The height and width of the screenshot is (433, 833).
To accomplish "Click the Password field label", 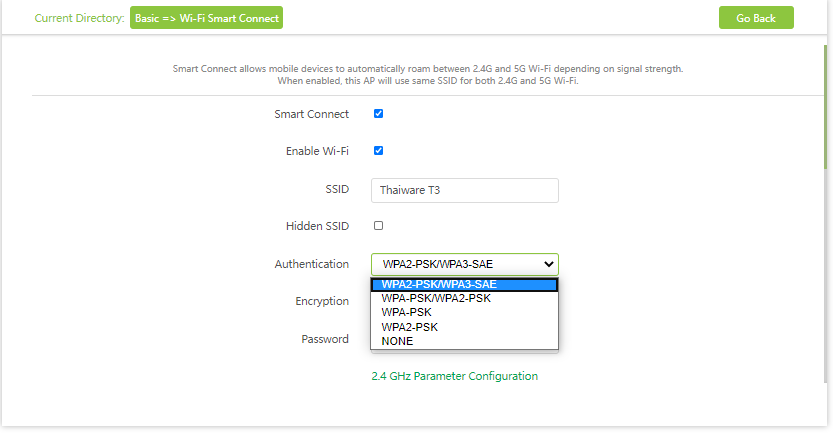I will [x=325, y=339].
